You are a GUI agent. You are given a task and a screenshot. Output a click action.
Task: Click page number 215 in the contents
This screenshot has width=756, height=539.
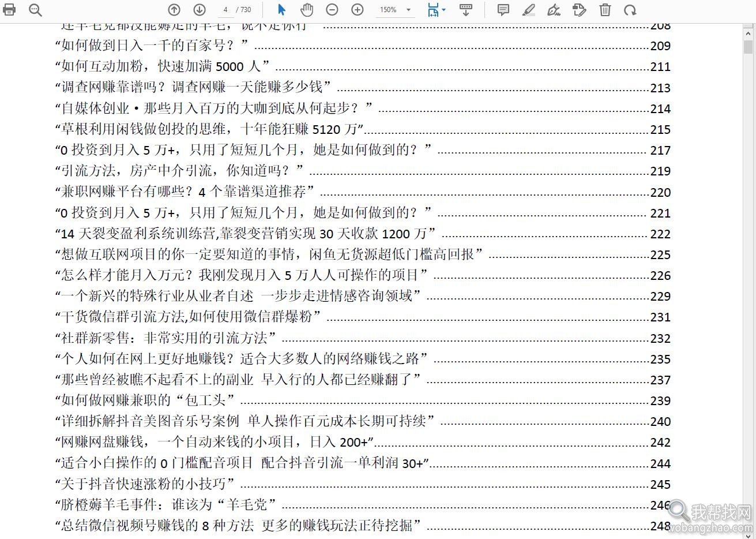click(660, 129)
